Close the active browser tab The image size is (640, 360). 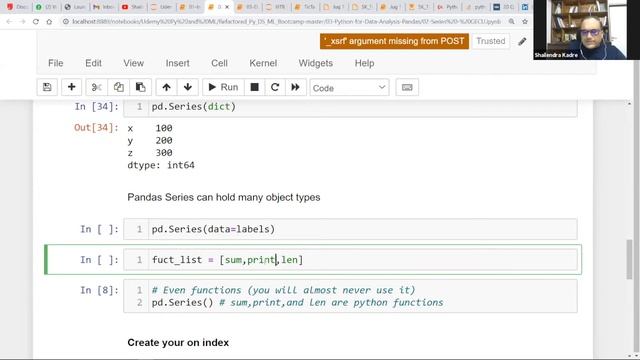[227, 7]
